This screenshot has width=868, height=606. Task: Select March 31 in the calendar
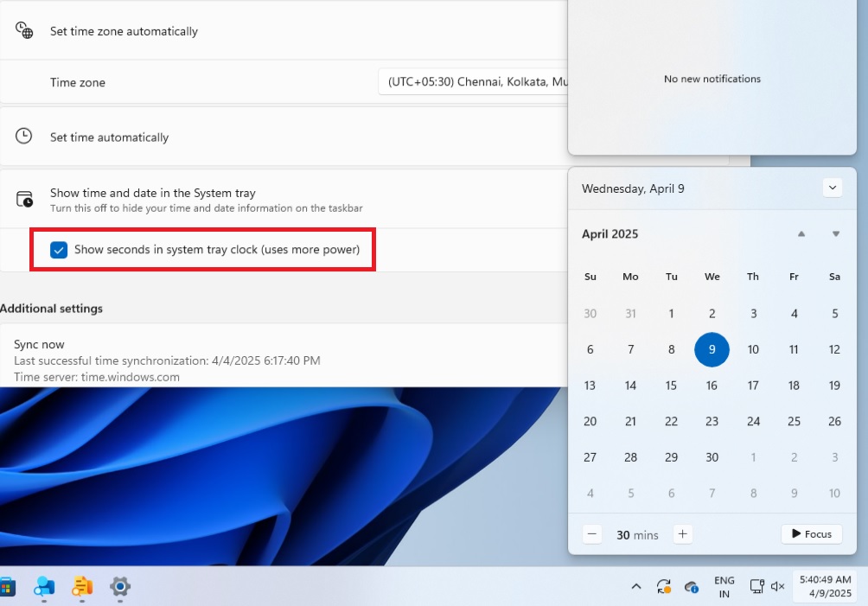[630, 314]
